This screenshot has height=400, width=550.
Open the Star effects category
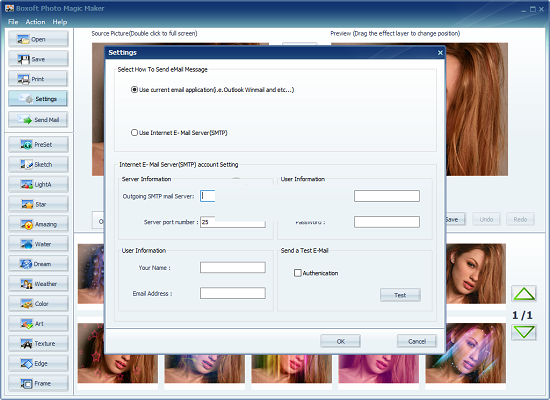coord(38,204)
